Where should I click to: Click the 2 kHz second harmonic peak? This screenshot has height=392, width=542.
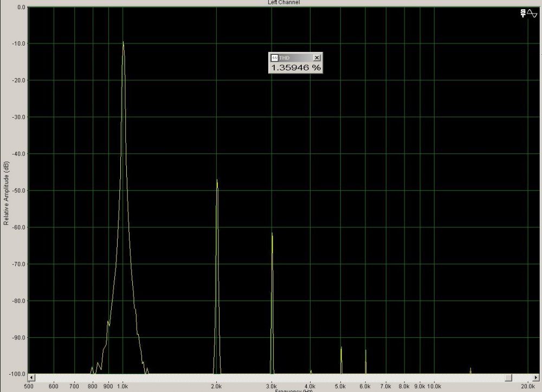217,181
